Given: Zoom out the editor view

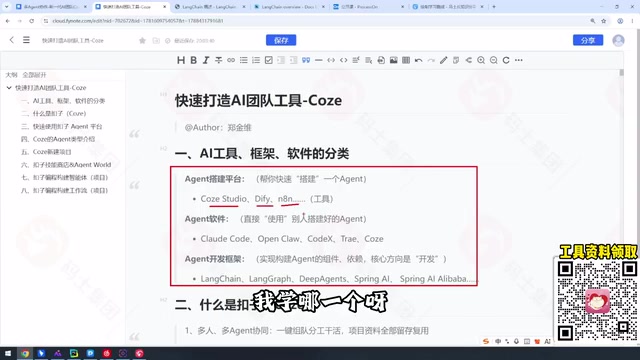Looking at the screenshot, I should click(x=493, y=60).
